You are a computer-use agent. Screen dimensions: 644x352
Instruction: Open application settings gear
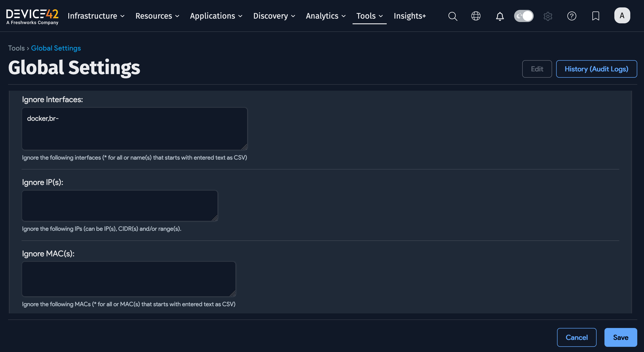[548, 16]
